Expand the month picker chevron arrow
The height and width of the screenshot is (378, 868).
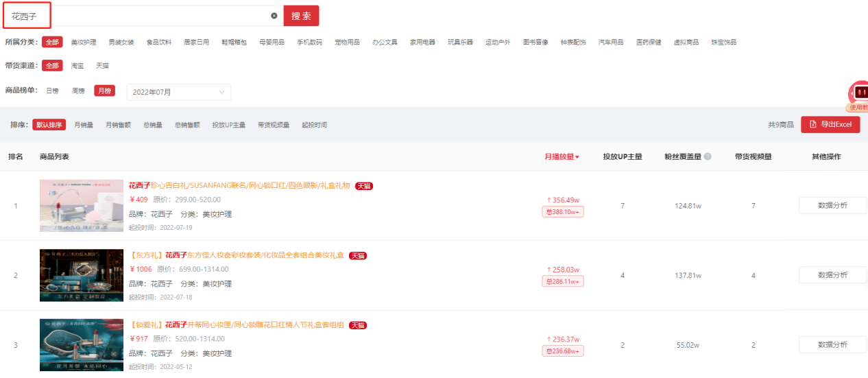click(221, 92)
